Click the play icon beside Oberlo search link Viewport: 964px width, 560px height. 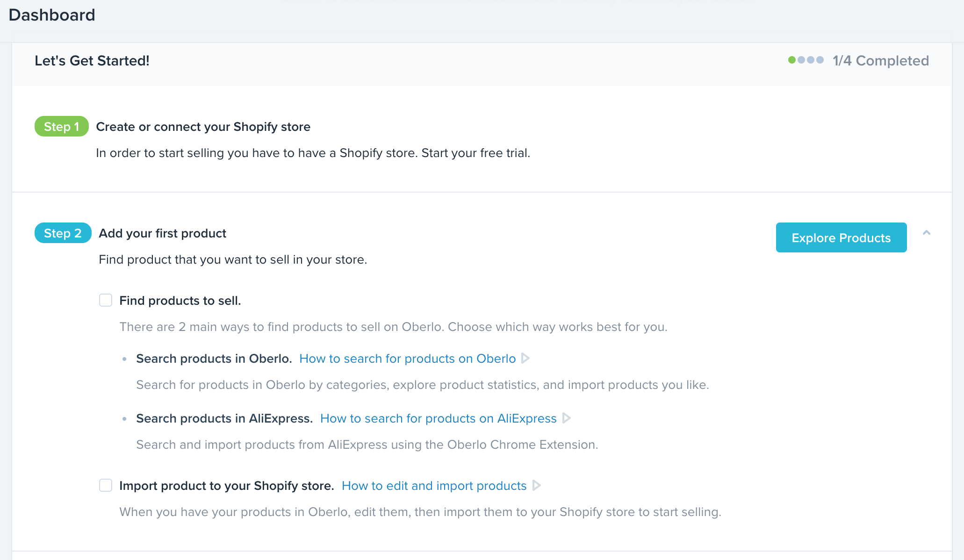pyautogui.click(x=525, y=359)
